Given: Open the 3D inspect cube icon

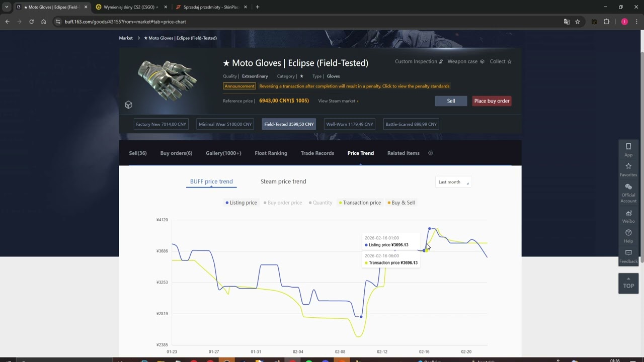Looking at the screenshot, I should click(x=128, y=105).
